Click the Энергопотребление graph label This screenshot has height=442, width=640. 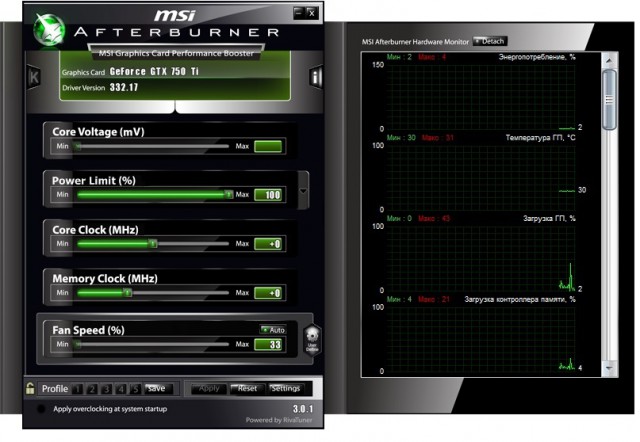537,57
